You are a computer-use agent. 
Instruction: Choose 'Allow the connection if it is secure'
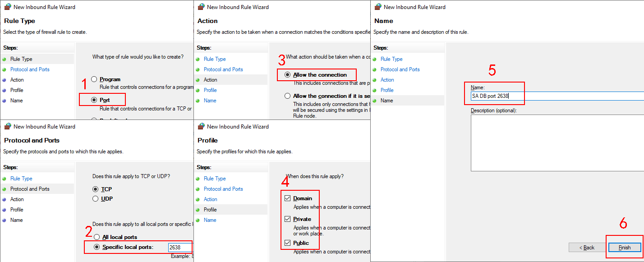(x=288, y=96)
